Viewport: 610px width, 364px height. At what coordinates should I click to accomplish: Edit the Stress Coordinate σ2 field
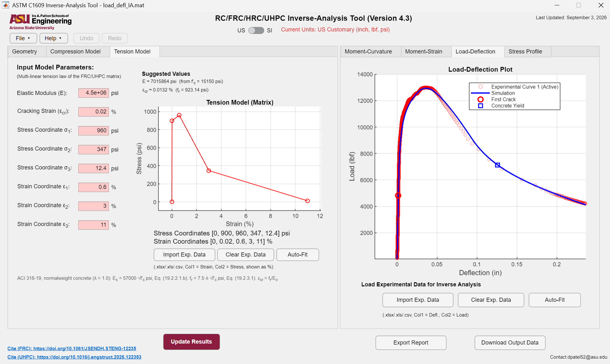93,149
